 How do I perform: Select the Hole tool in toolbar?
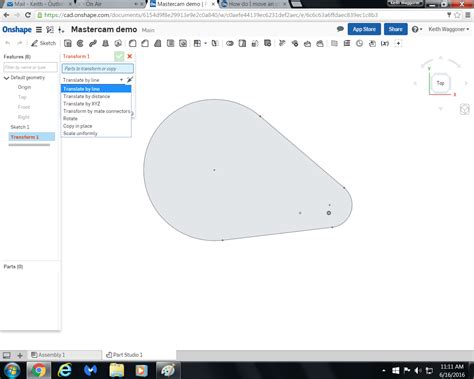point(183,43)
